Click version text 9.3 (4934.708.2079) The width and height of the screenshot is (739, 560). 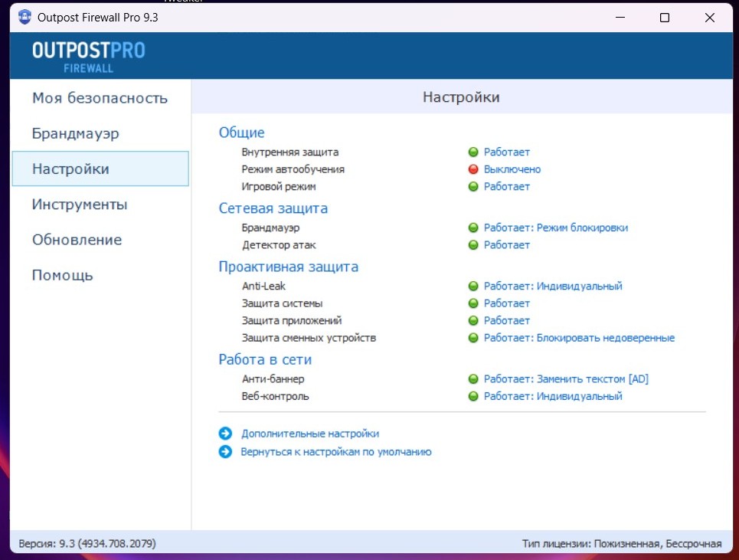[x=87, y=543]
